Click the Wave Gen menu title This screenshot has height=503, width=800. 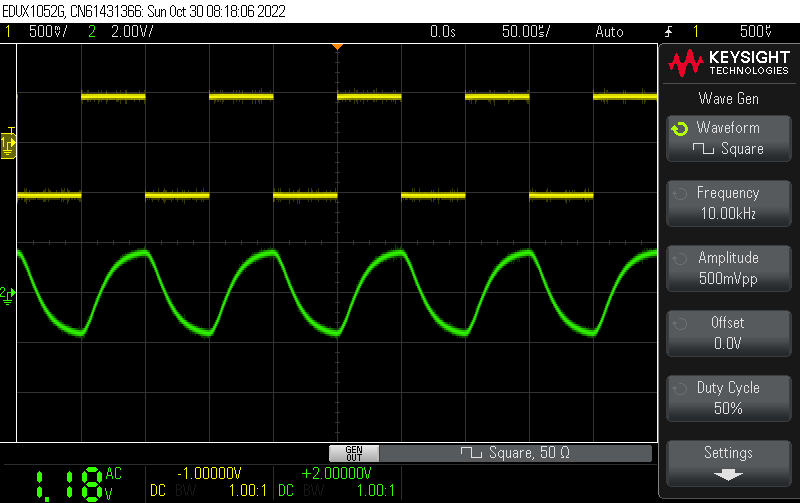(728, 98)
